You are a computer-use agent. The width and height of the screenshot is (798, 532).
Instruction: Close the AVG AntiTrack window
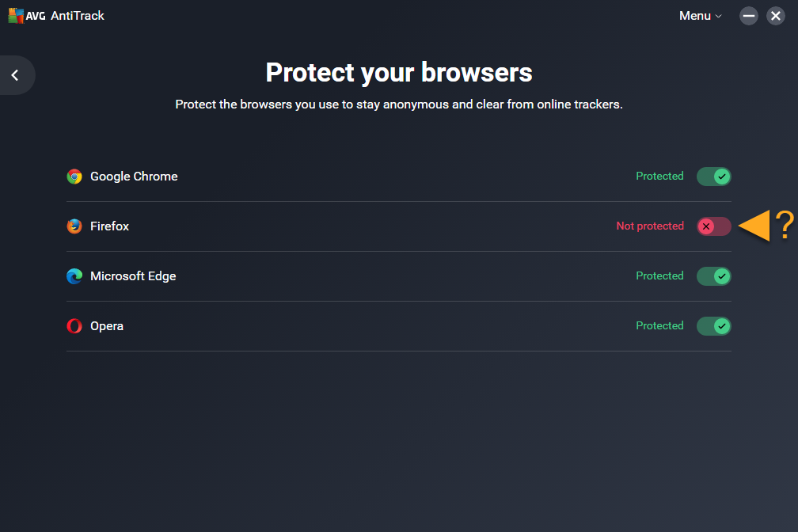point(775,16)
